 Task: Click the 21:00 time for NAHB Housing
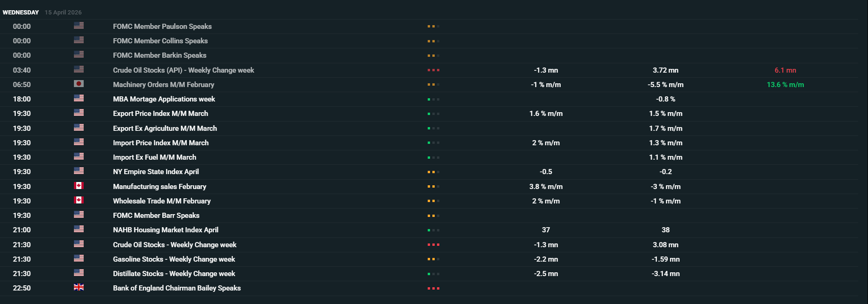tap(22, 230)
